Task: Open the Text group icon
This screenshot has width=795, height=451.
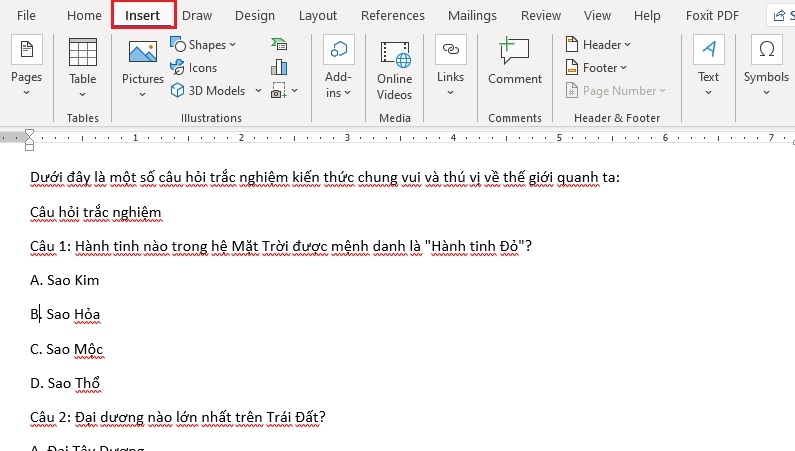Action: click(x=708, y=50)
